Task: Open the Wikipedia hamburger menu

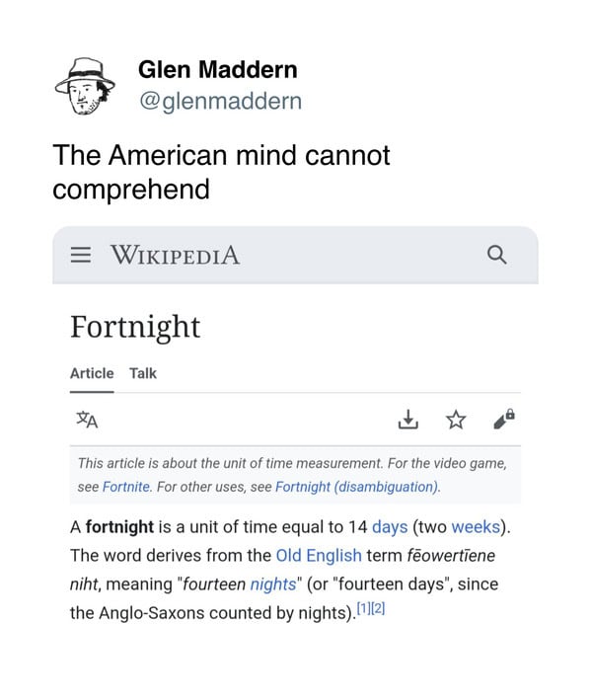Action: pos(81,255)
